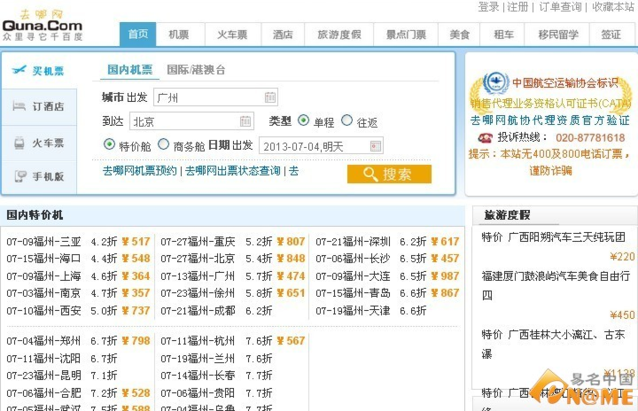This screenshot has height=411, width=638.
Task: Select 火车票 sidebar item
Action: click(x=39, y=143)
